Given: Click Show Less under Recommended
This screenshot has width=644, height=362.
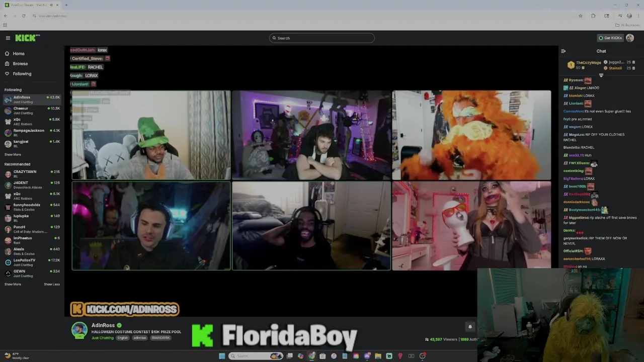Looking at the screenshot, I should point(52,285).
